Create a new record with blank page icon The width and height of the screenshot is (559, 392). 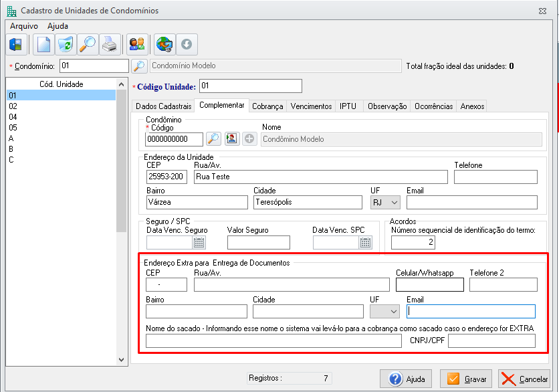(43, 45)
